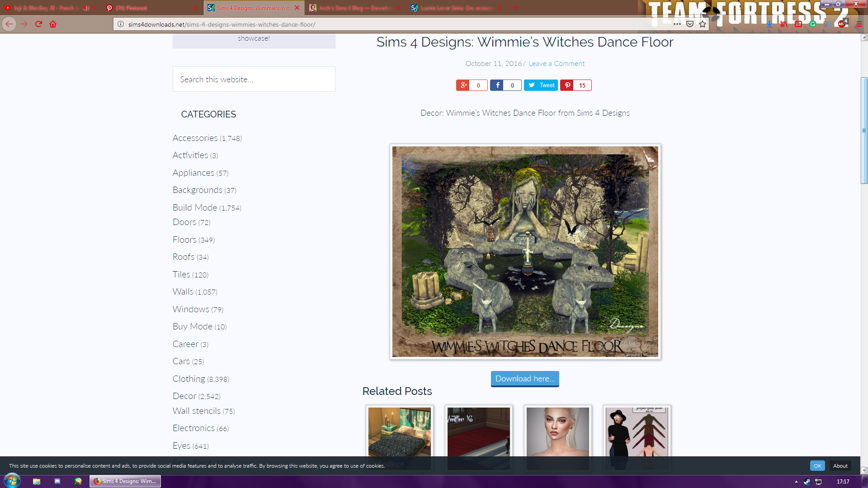Open the Backgrounds category

(x=198, y=190)
